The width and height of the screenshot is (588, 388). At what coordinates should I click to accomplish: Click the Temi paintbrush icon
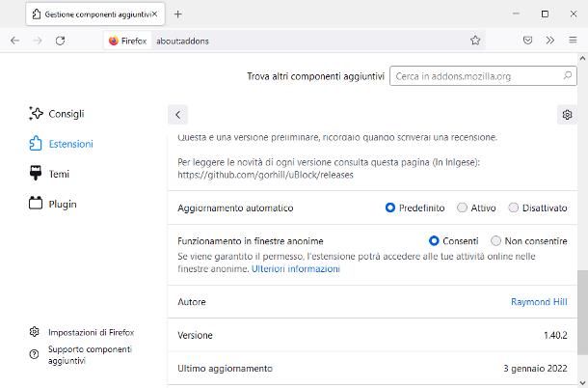pos(36,174)
